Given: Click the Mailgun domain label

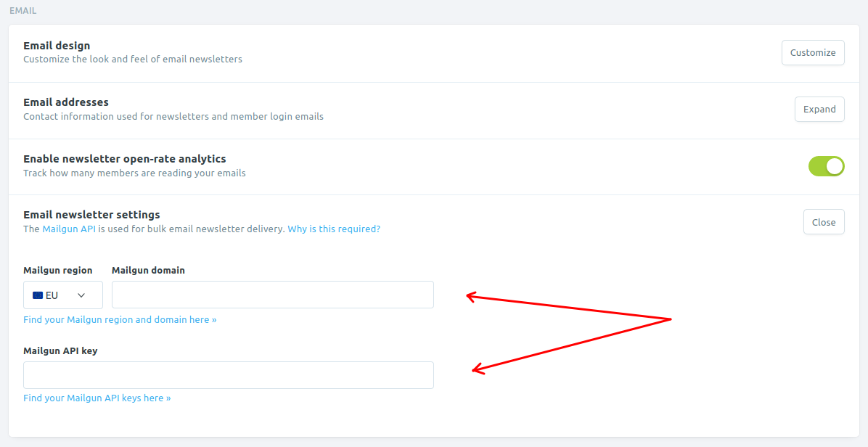Looking at the screenshot, I should [148, 270].
